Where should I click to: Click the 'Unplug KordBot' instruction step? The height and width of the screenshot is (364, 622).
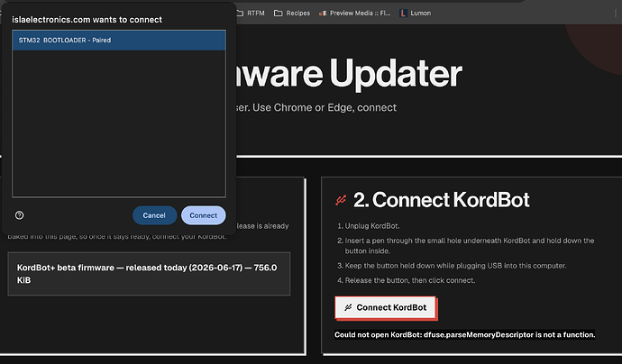point(369,226)
